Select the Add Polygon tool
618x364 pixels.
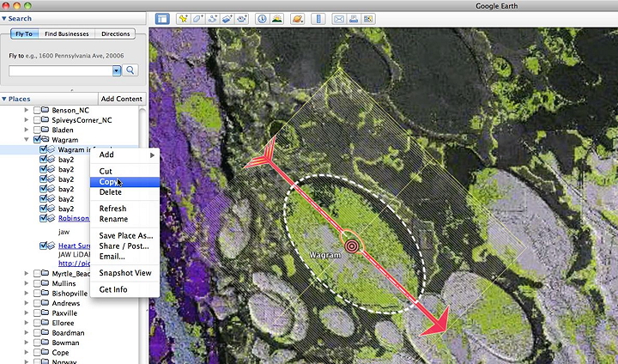(198, 18)
